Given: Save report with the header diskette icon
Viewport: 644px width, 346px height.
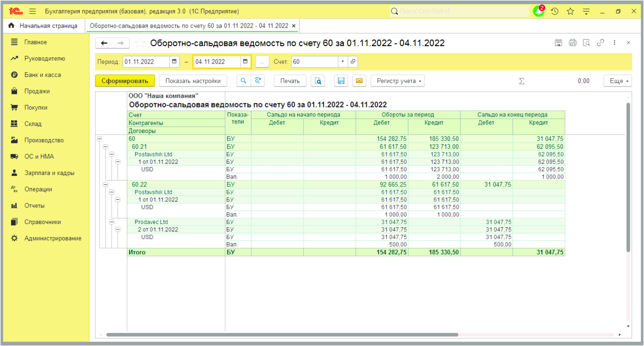Looking at the screenshot, I should 558,43.
